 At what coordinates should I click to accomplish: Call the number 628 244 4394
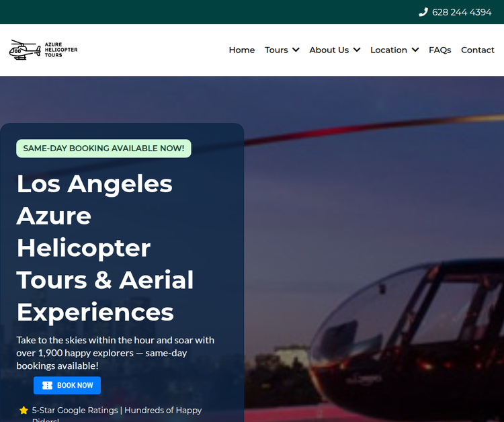462,12
